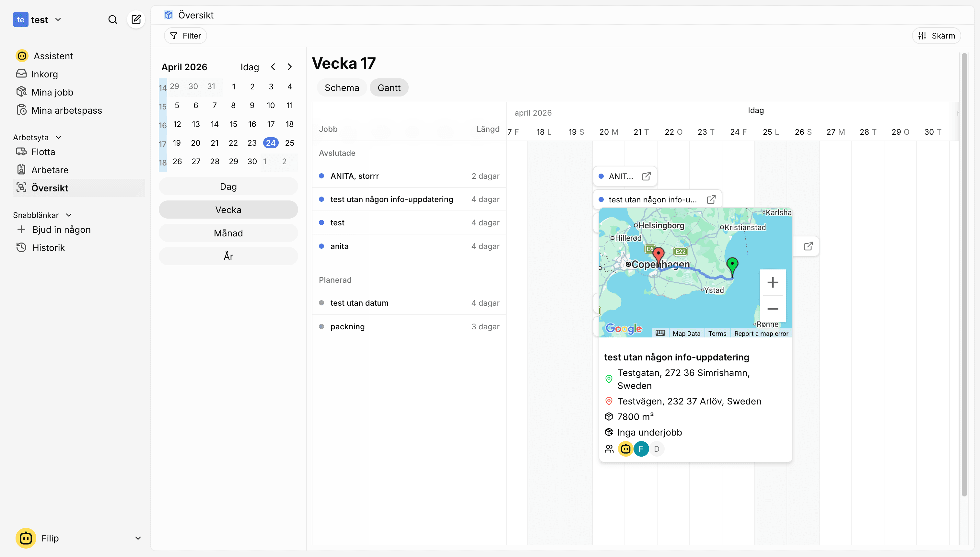Viewport: 980px width, 557px height.
Task: Open the test utan datum row
Action: (x=409, y=302)
